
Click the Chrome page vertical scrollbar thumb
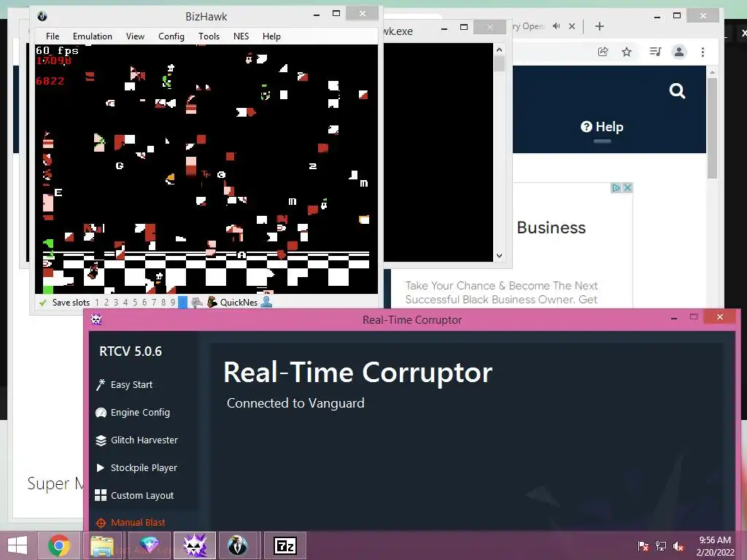coord(712,128)
